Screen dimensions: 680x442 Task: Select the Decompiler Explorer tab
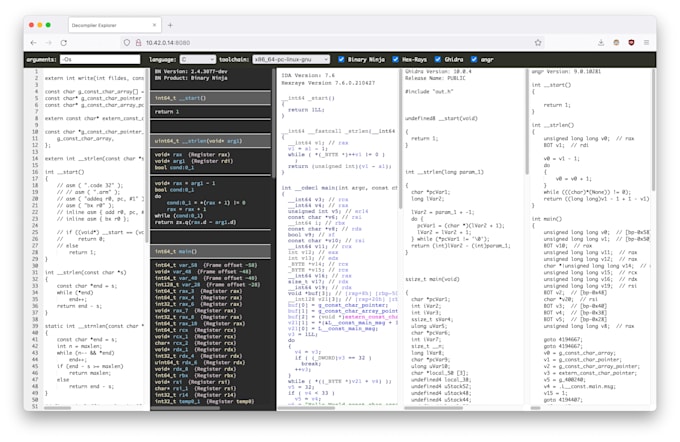pyautogui.click(x=114, y=25)
